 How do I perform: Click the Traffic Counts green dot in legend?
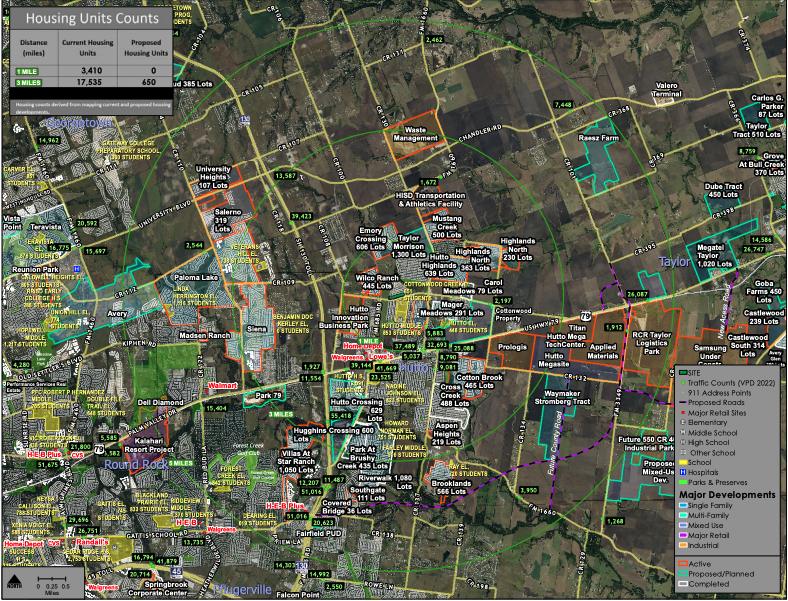point(683,383)
